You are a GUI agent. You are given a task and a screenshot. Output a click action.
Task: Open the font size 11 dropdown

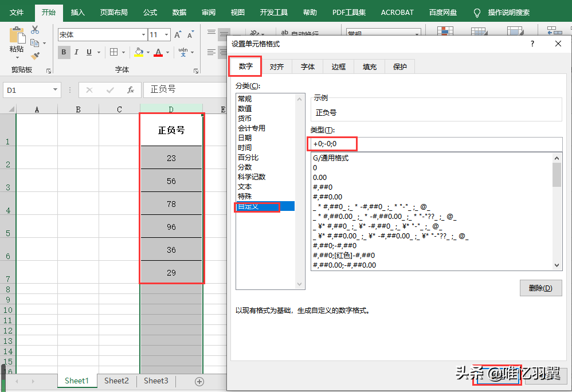coord(166,35)
